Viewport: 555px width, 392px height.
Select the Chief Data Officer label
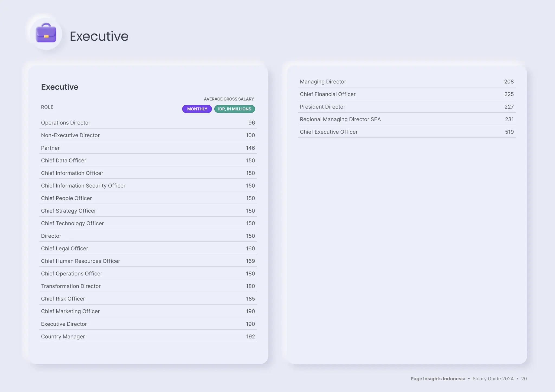coord(63,160)
